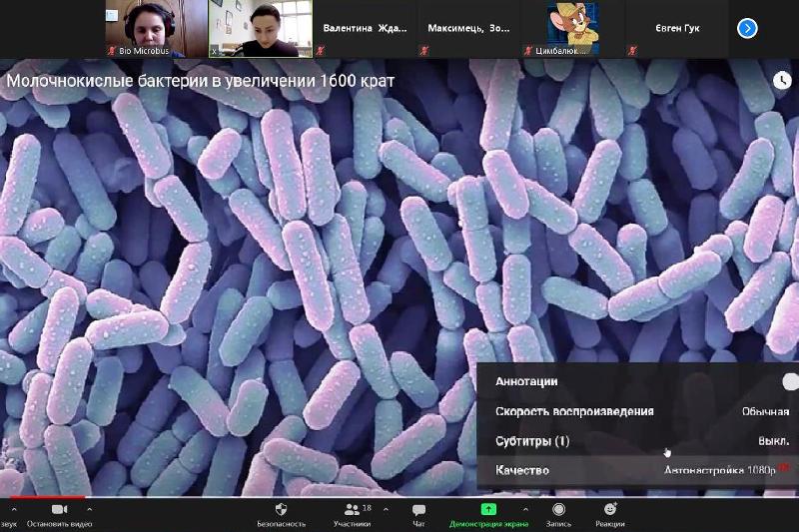799x532 pixels.
Task: Expand audio options arrow above звук
Action: (14, 509)
